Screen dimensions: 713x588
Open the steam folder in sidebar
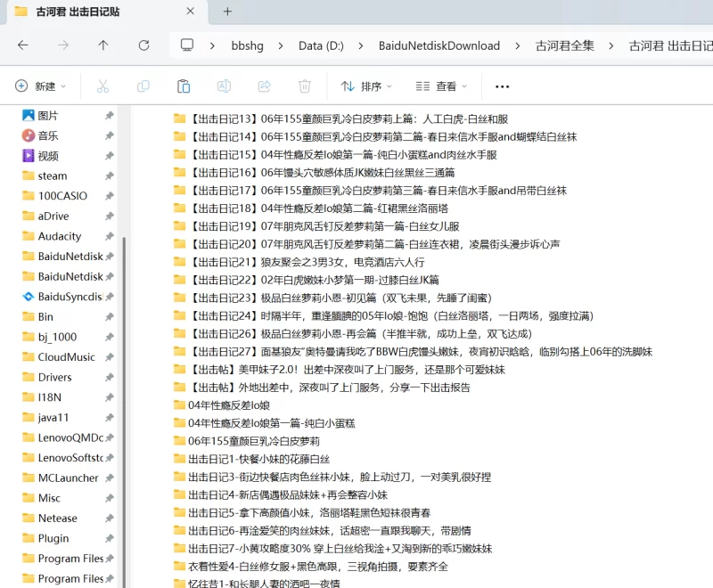[x=53, y=176]
